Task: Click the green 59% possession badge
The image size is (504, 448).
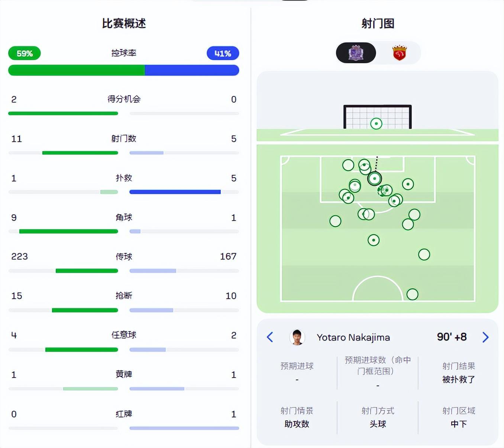Action: pos(25,54)
